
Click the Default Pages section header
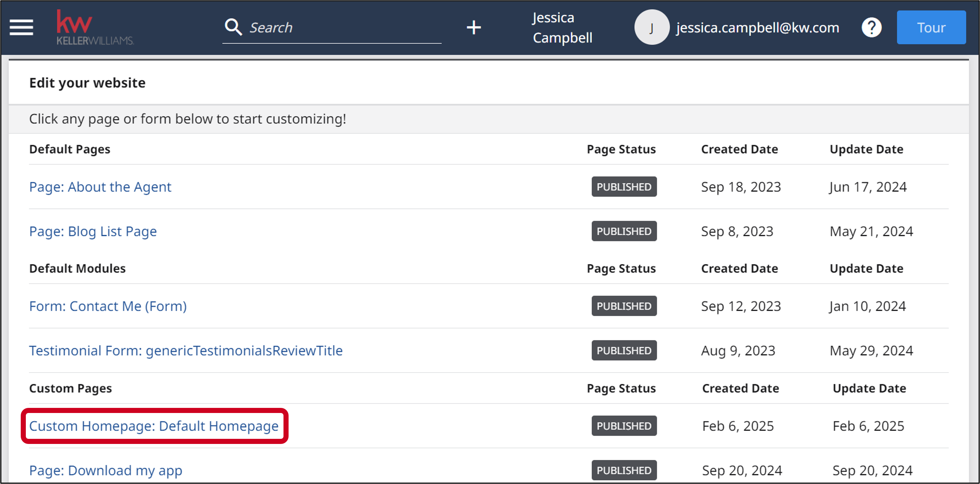pos(70,149)
